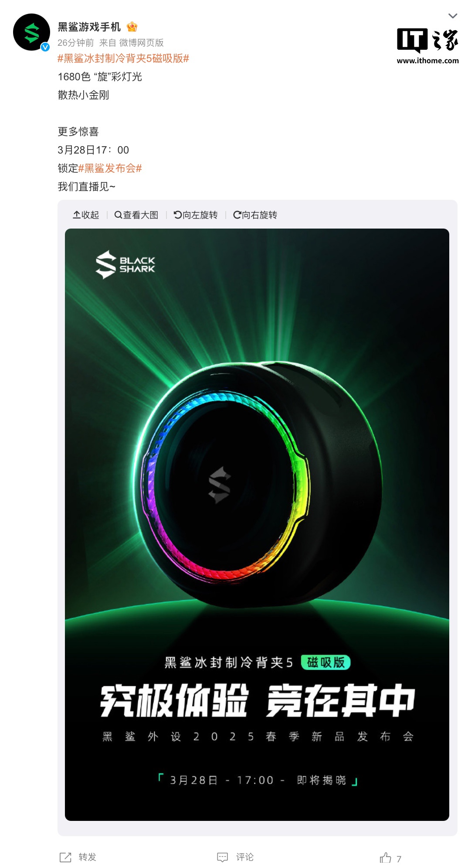Open the #黑鲨发布会# hashtag link
This screenshot has width=468, height=868.
point(110,168)
